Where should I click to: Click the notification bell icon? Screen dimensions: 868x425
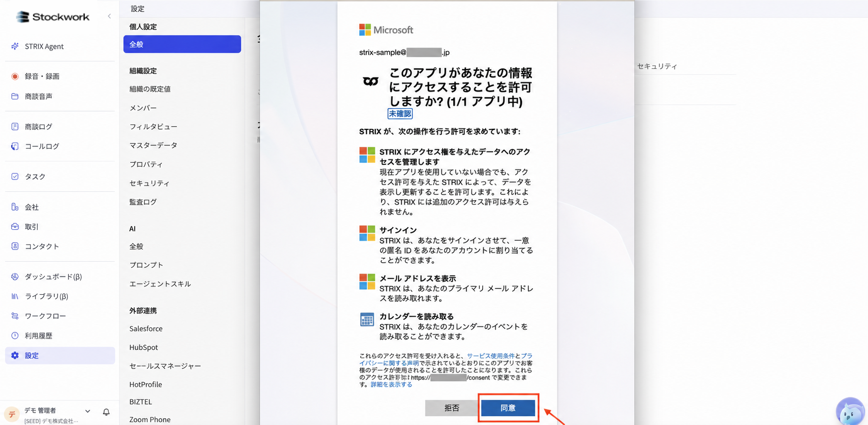click(106, 412)
